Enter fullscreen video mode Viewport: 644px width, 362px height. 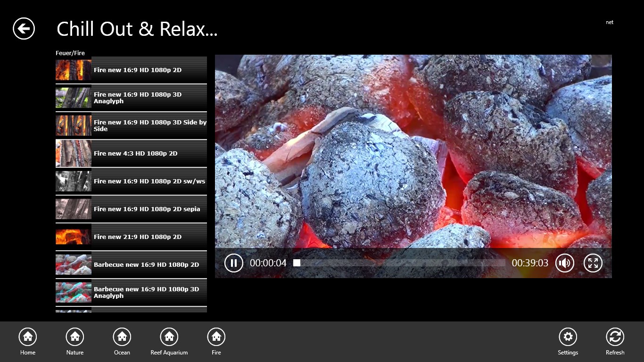tap(593, 263)
